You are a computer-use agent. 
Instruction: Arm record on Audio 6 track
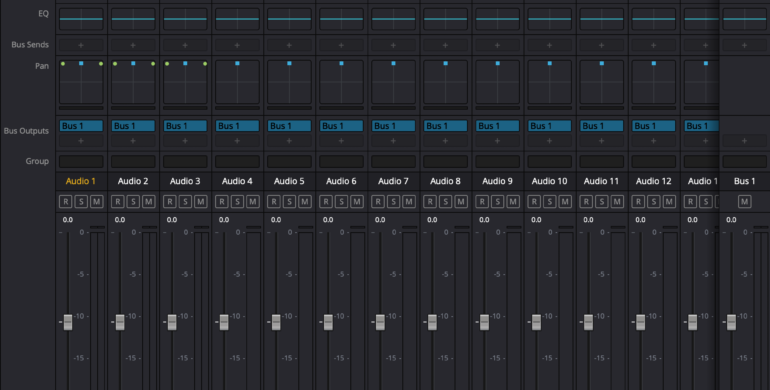click(x=326, y=201)
